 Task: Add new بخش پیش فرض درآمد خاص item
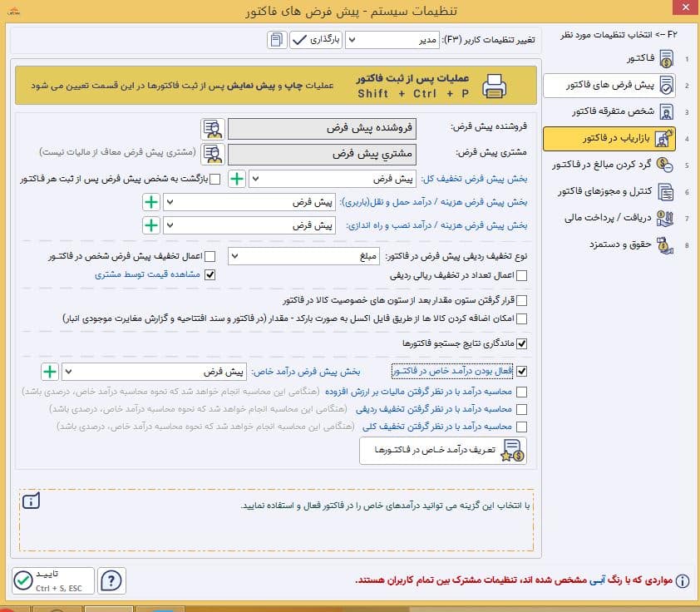coord(50,372)
